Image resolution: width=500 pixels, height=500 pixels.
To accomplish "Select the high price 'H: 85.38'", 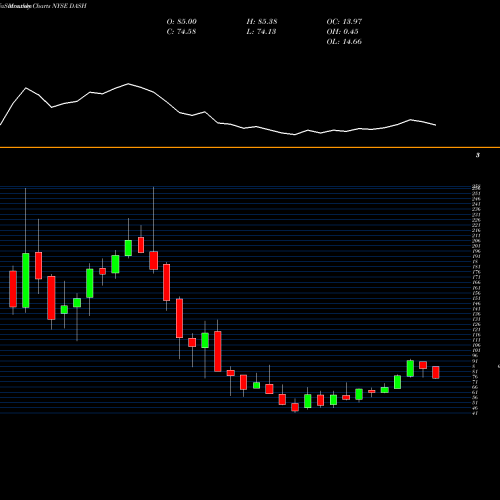I will (262, 22).
